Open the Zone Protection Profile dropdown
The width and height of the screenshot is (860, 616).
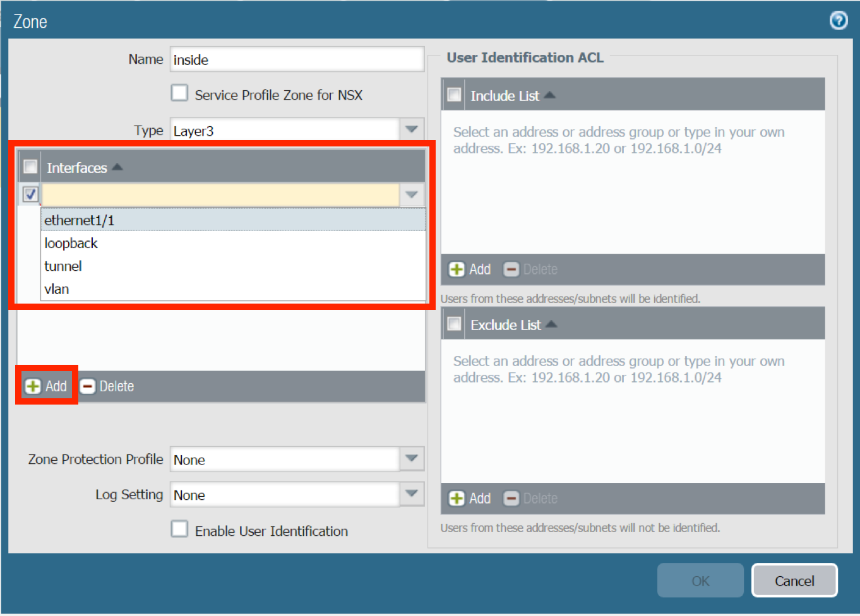412,459
